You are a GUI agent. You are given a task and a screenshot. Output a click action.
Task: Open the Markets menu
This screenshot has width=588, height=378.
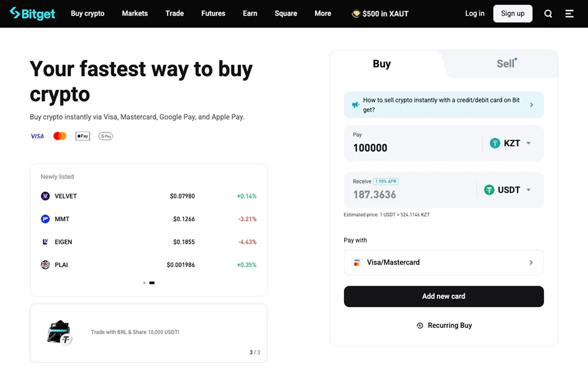134,13
